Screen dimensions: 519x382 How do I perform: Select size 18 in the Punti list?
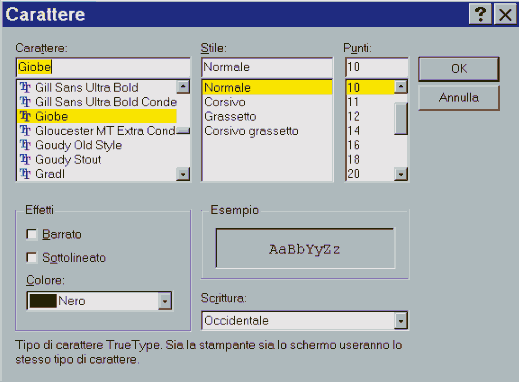[x=370, y=160]
